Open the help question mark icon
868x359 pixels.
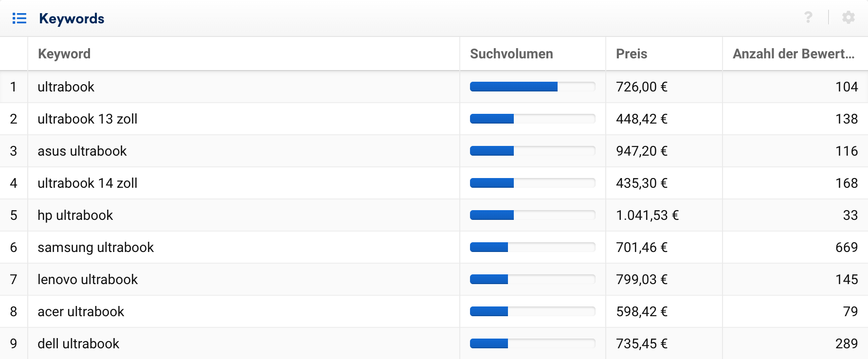point(808,18)
